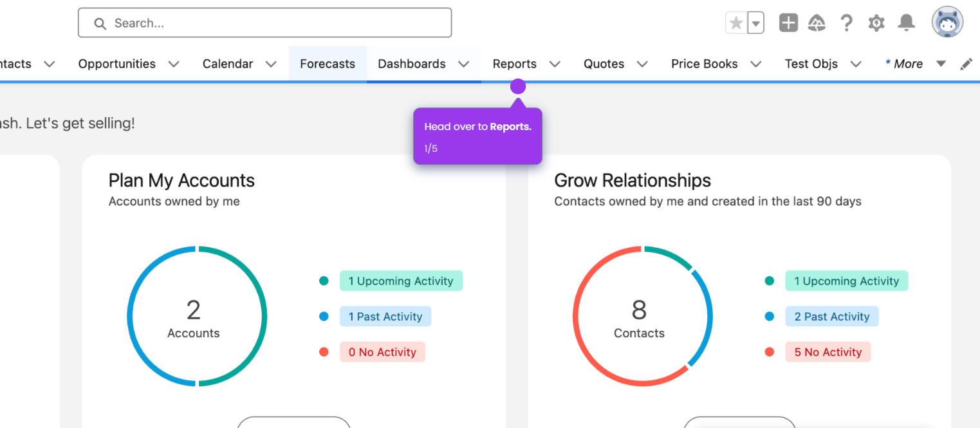Screen dimensions: 980x428
Task: Click the 1 Upcoming Activity accounts badge
Action: (x=401, y=281)
